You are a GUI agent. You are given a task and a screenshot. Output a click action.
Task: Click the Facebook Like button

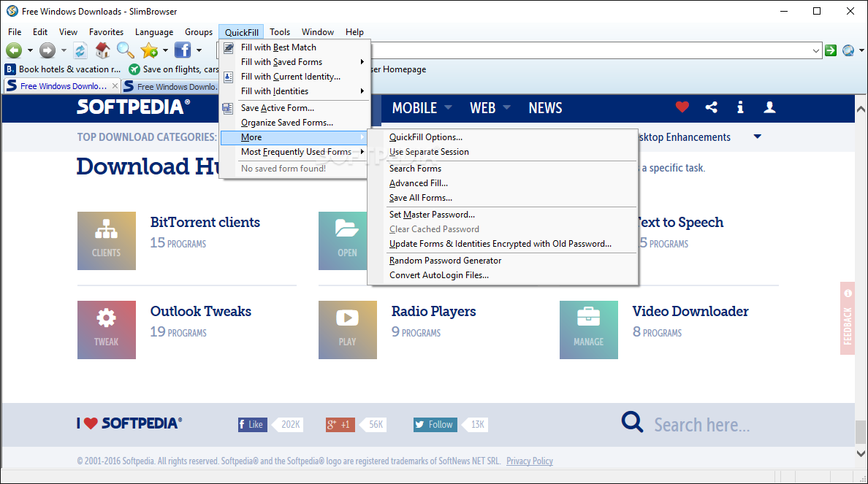pyautogui.click(x=252, y=424)
